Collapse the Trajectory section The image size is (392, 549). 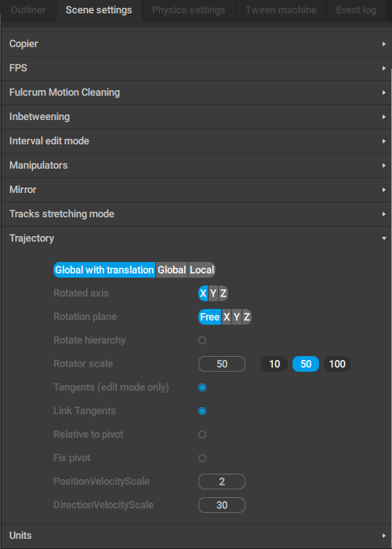(196, 238)
